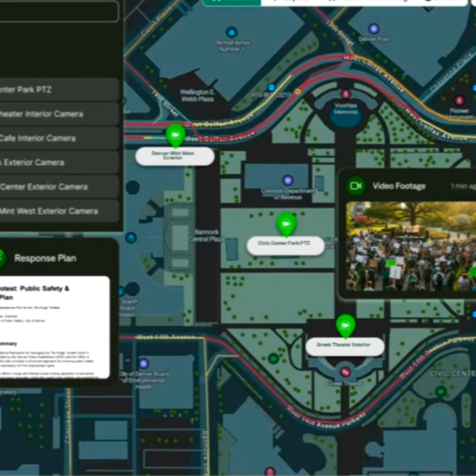The height and width of the screenshot is (476, 476).
Task: Click the Denver Post text label
Action: tap(374, 39)
